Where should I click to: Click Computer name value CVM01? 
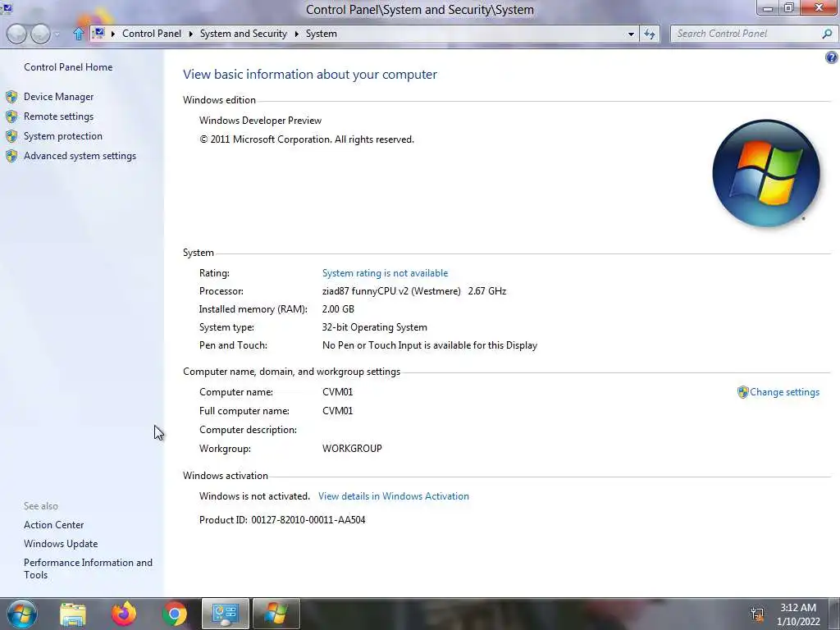coord(337,392)
